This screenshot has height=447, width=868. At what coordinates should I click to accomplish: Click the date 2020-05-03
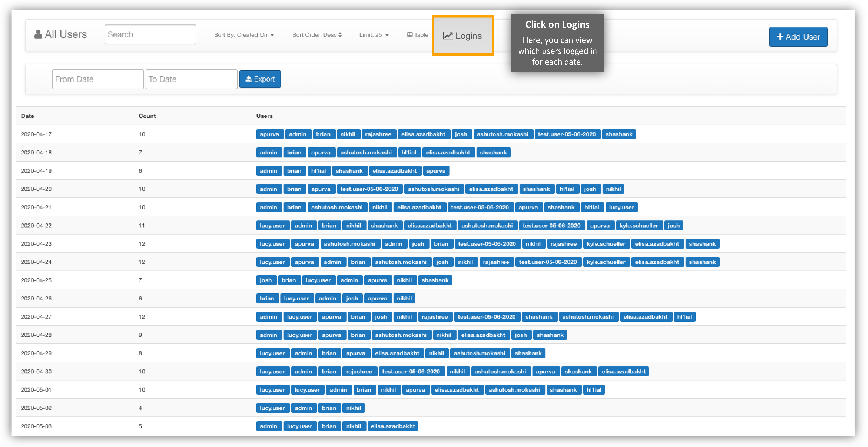36,426
